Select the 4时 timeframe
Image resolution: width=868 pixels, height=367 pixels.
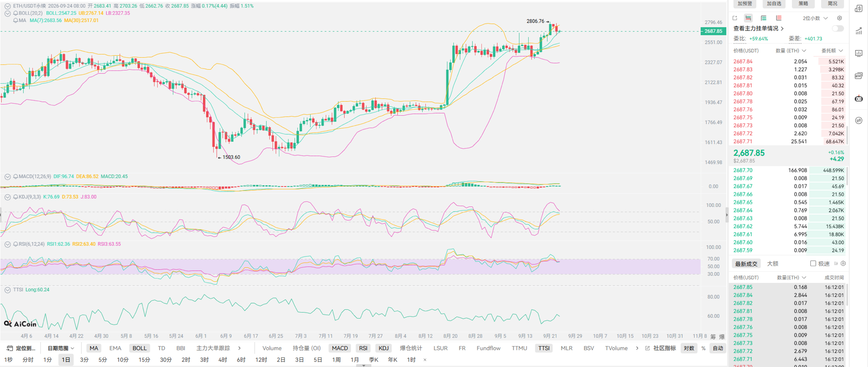[x=222, y=360]
